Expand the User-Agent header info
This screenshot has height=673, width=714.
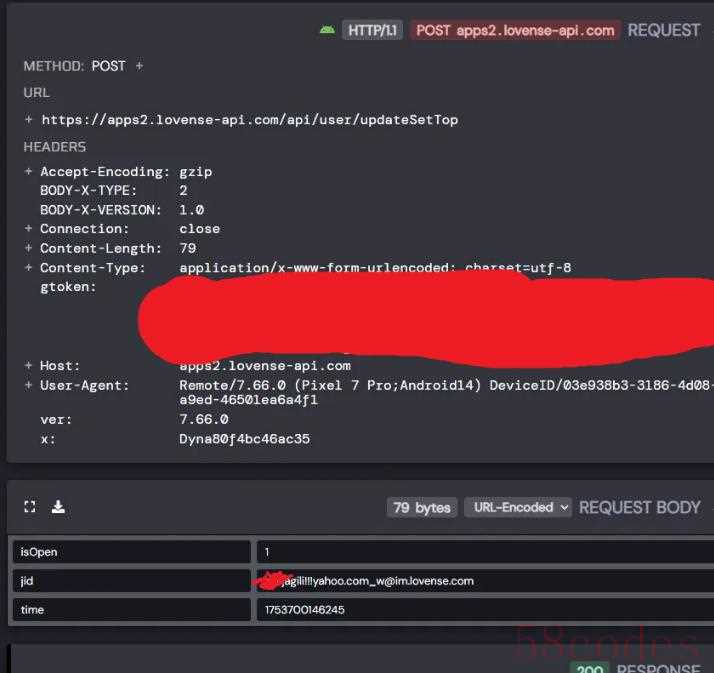coord(29,385)
